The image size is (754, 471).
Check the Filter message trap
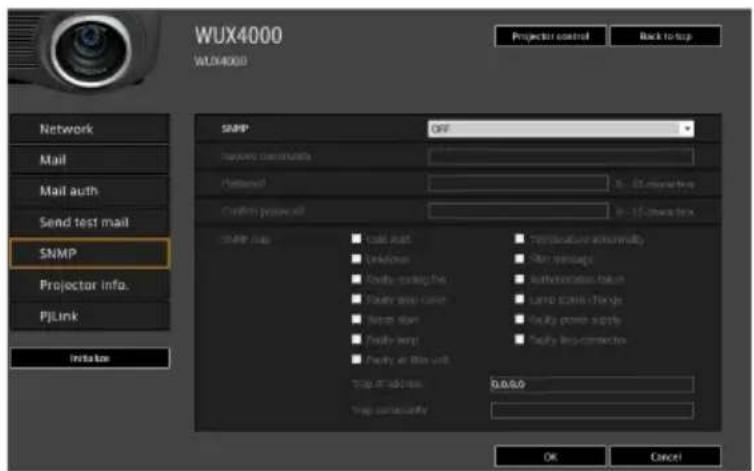click(x=519, y=259)
